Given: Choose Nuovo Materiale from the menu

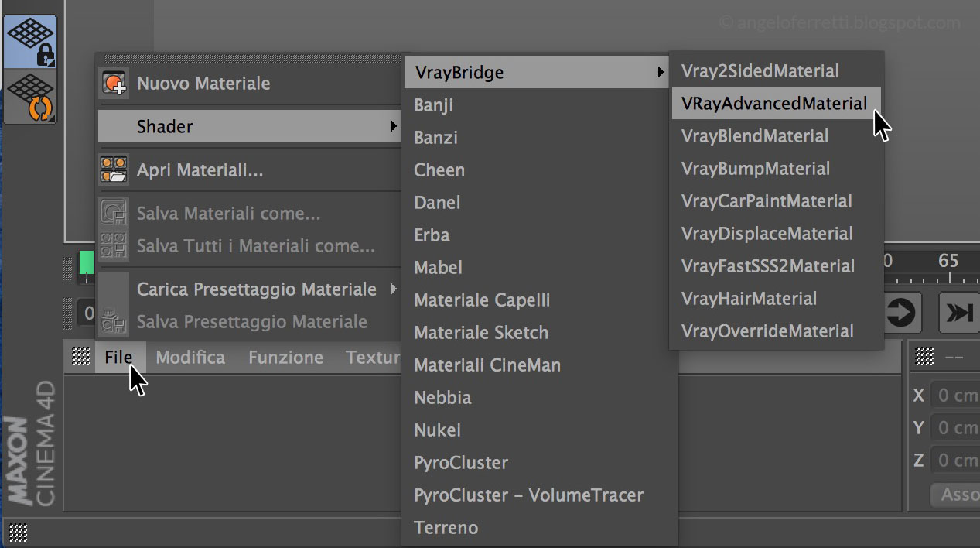Looking at the screenshot, I should (250, 84).
